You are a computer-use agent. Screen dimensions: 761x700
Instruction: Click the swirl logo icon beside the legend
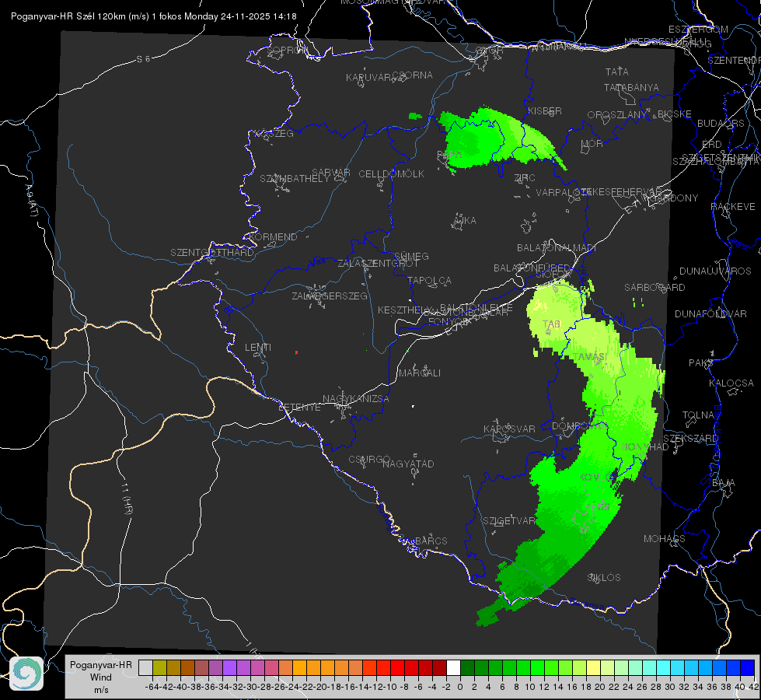(x=26, y=674)
